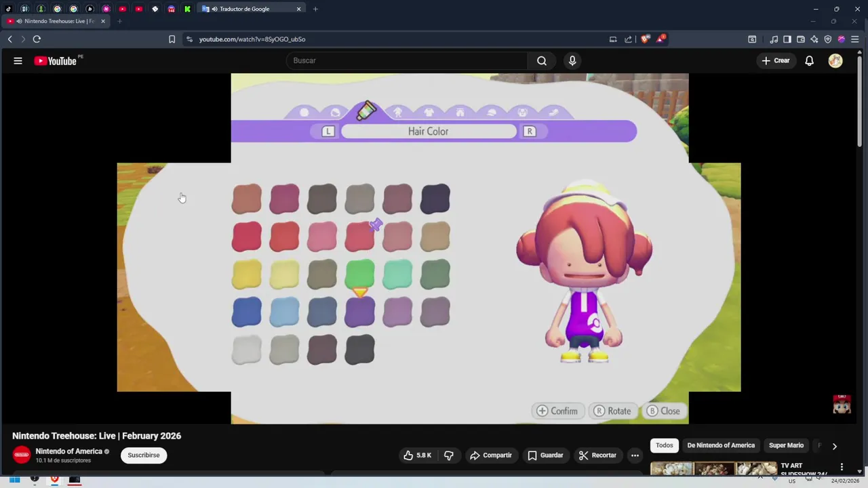Open Brave Rewards triangle icon
Screen dimensions: 868x488
coord(660,39)
